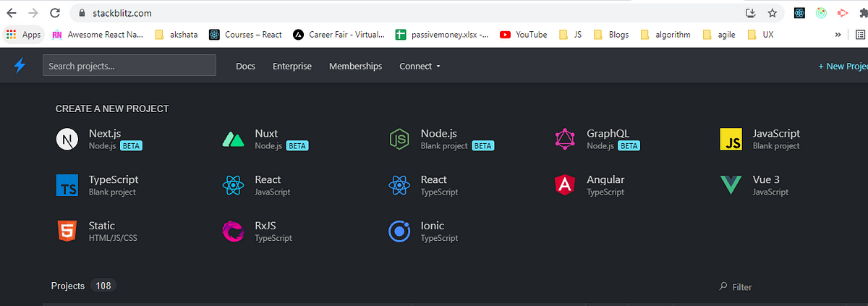
Task: Open the Blogs bookmark folder
Action: tap(611, 34)
